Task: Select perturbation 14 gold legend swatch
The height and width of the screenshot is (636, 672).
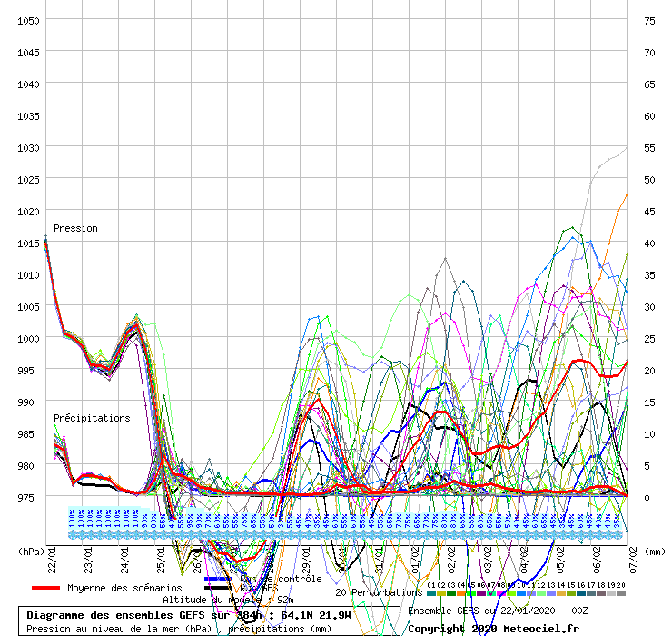Action: click(x=561, y=593)
